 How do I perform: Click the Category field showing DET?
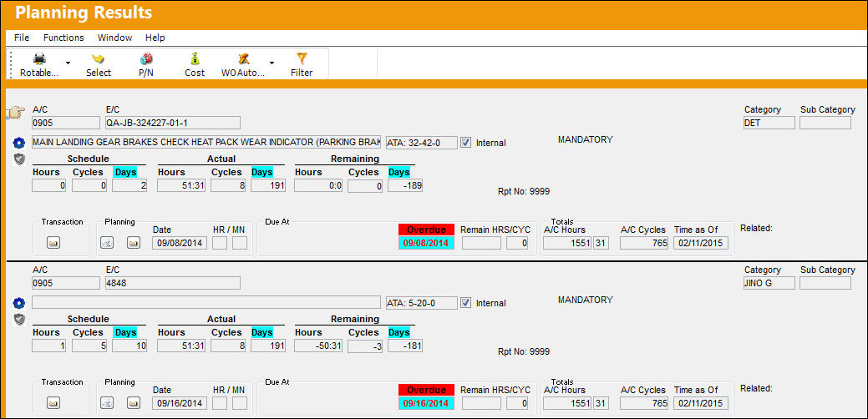click(769, 123)
